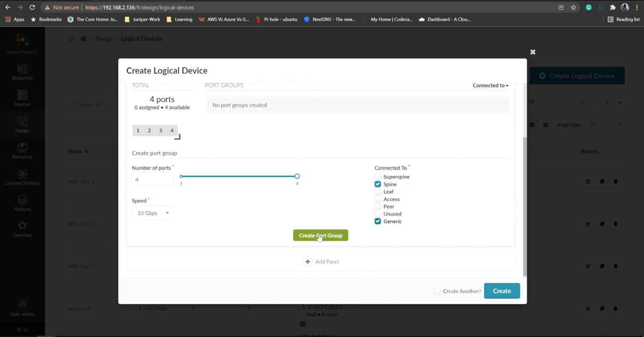The height and width of the screenshot is (337, 644).
Task: Click the dialog's vertical scrollbar
Action: pyautogui.click(x=525, y=206)
